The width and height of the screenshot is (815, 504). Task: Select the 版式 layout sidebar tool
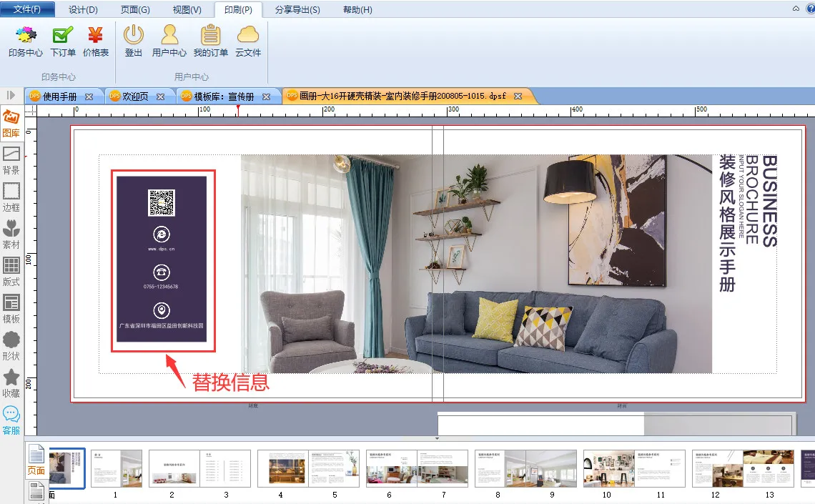[x=11, y=272]
